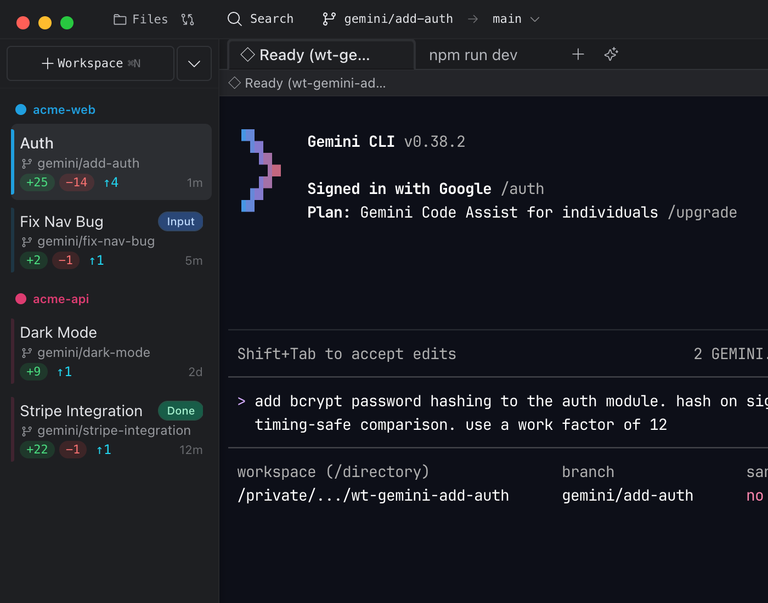This screenshot has height=603, width=768.
Task: Click the ↑1 indicator on Fix Nav Bug
Action: pos(96,261)
